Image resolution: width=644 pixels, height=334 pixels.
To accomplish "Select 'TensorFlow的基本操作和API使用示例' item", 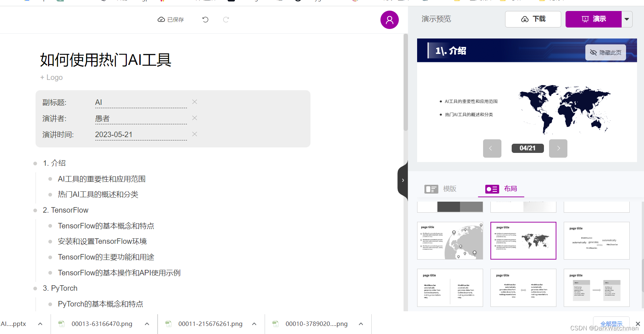I will pos(119,273).
